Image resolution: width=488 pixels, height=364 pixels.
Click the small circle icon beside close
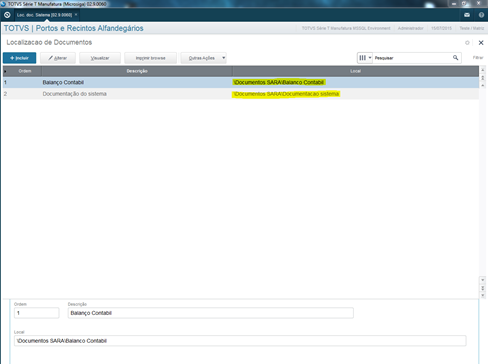click(x=467, y=43)
